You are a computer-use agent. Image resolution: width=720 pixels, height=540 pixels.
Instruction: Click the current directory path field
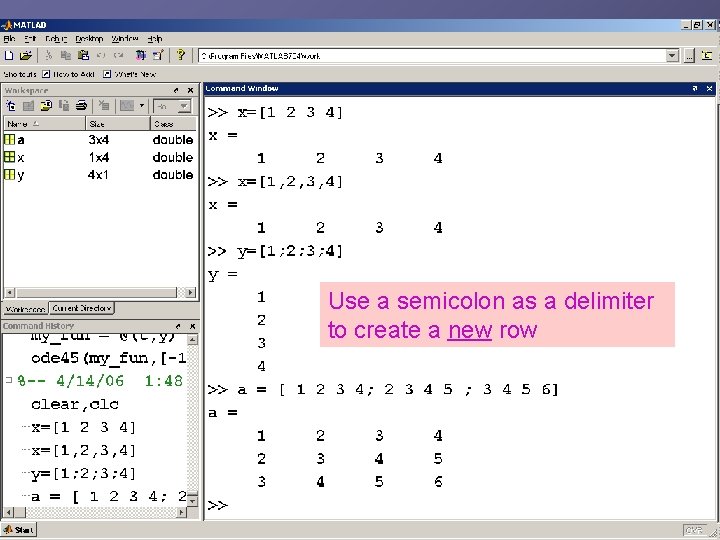point(433,56)
